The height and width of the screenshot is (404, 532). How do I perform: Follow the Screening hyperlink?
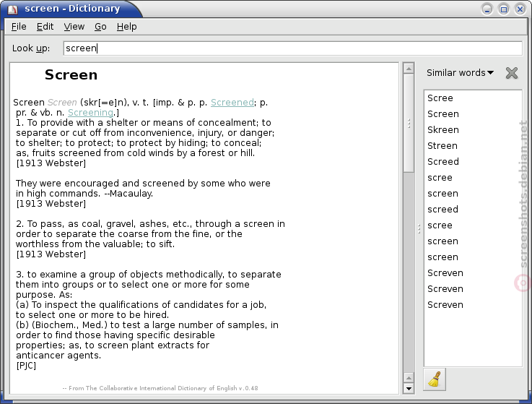(x=90, y=113)
